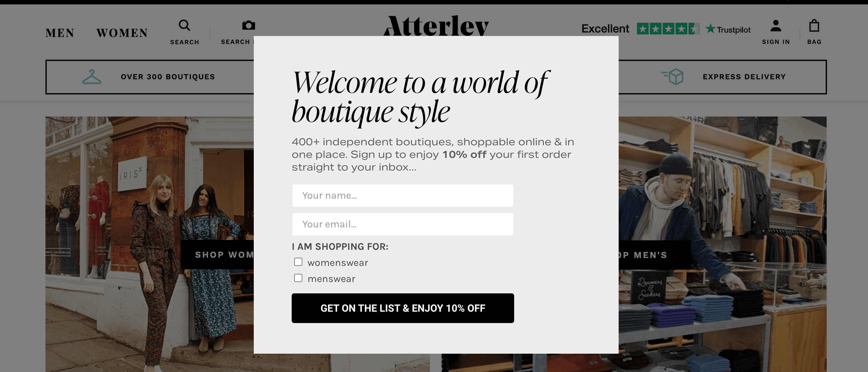Click the express delivery box icon
The width and height of the screenshot is (868, 372).
point(673,77)
